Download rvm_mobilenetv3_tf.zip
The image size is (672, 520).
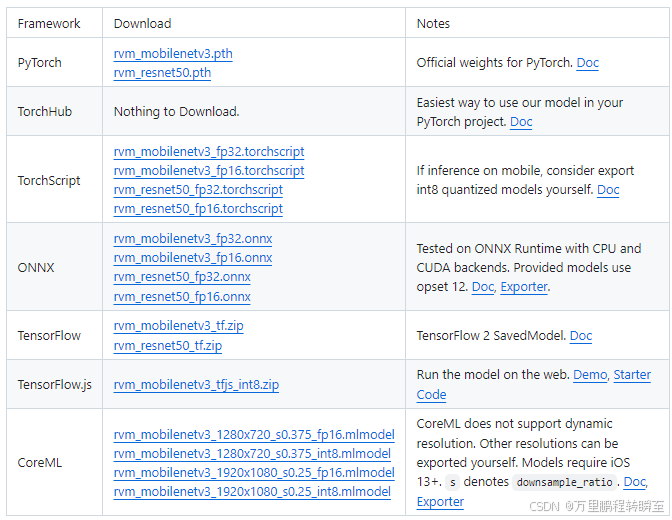coord(178,326)
